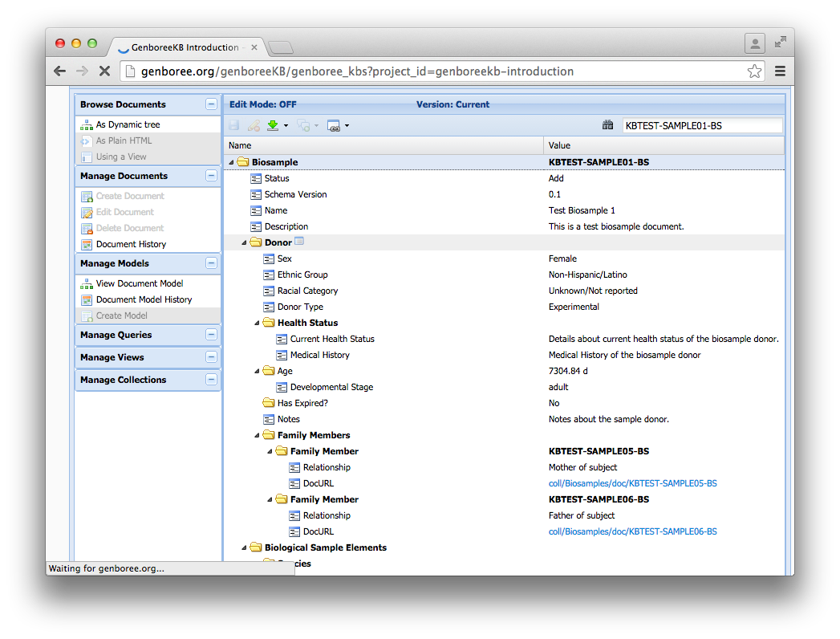Click the browser address bar URL
840x639 pixels.
357,71
